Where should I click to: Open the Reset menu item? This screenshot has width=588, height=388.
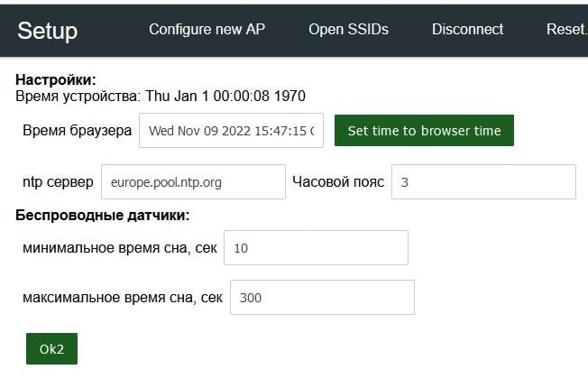point(565,29)
